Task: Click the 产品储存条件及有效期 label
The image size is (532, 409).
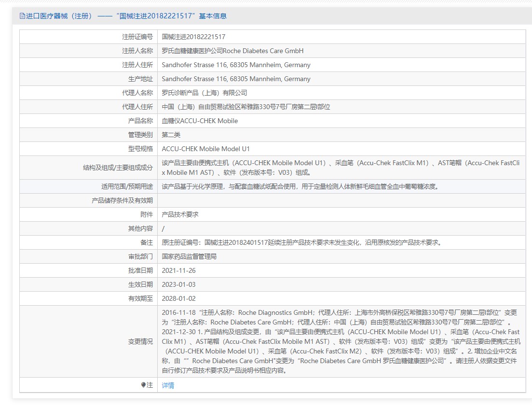Action: click(x=122, y=200)
